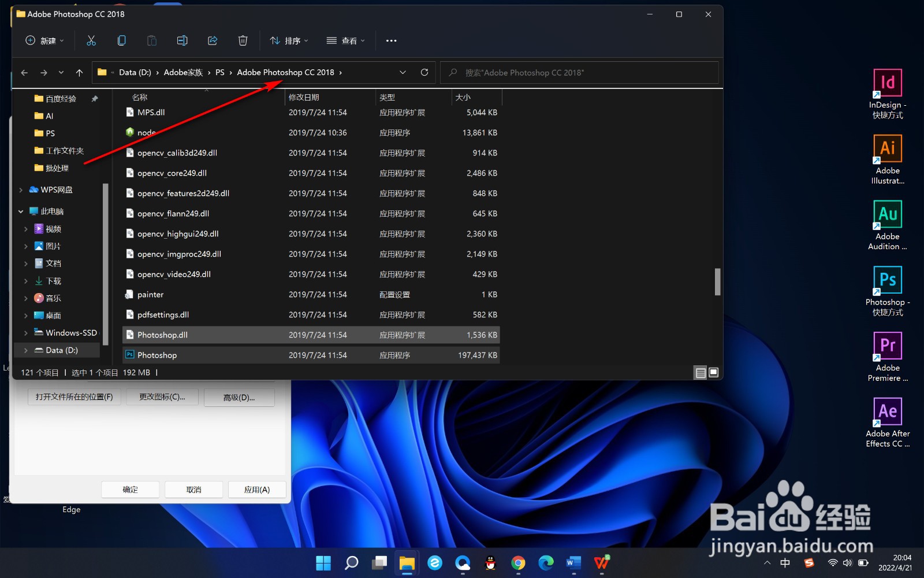
Task: Open Adobe Premiere desktop shortcut
Action: [x=888, y=357]
